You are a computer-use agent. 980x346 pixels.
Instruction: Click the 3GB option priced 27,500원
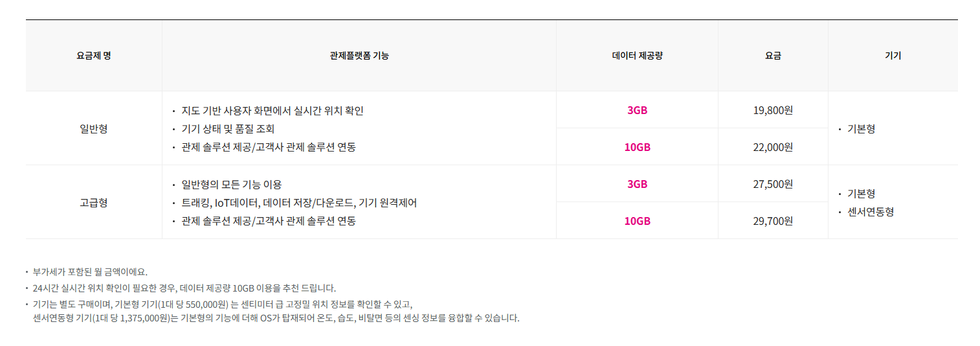tap(637, 184)
